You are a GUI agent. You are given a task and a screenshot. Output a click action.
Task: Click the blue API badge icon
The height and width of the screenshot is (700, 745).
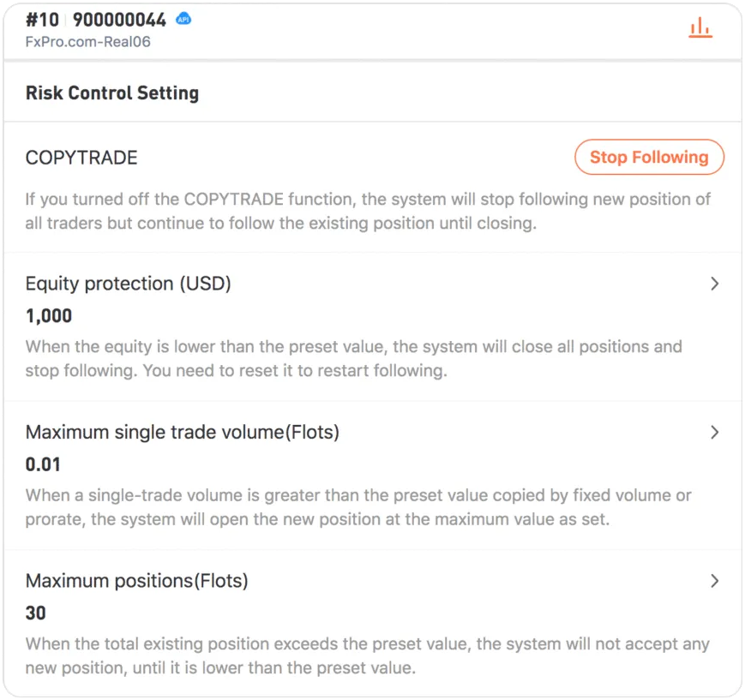tap(183, 20)
